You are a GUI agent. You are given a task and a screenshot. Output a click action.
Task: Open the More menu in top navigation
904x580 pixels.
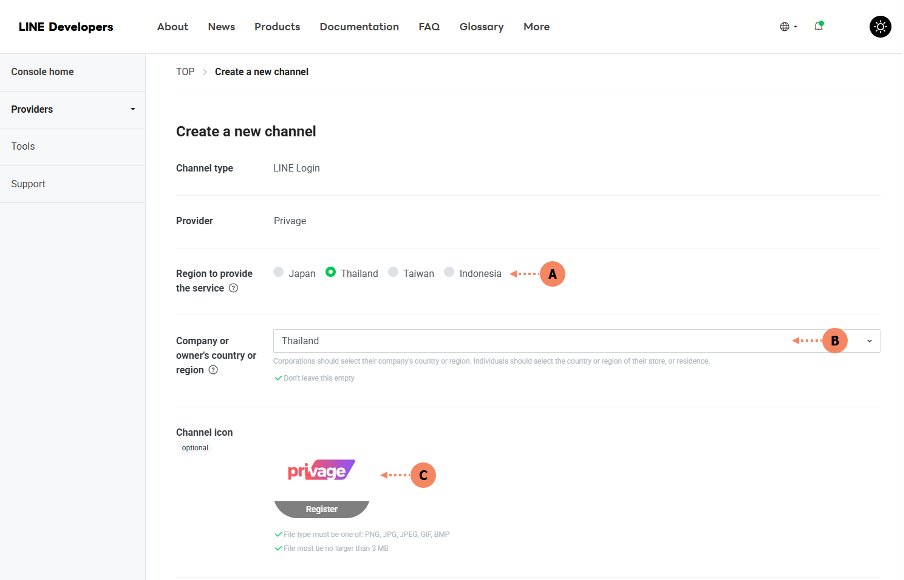536,27
